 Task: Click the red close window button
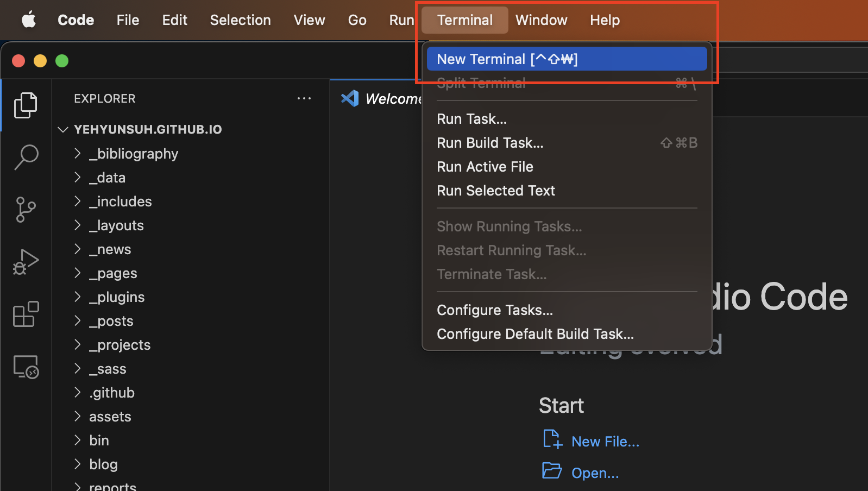pos(18,61)
